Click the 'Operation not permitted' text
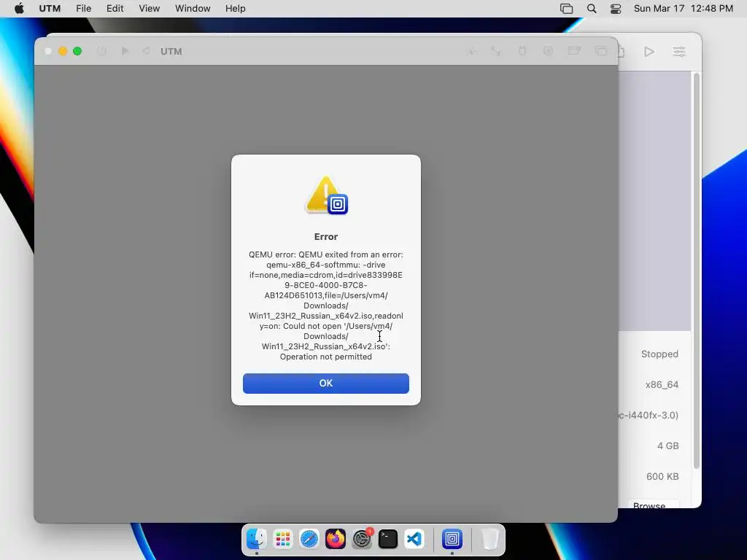747x560 pixels. coord(326,357)
